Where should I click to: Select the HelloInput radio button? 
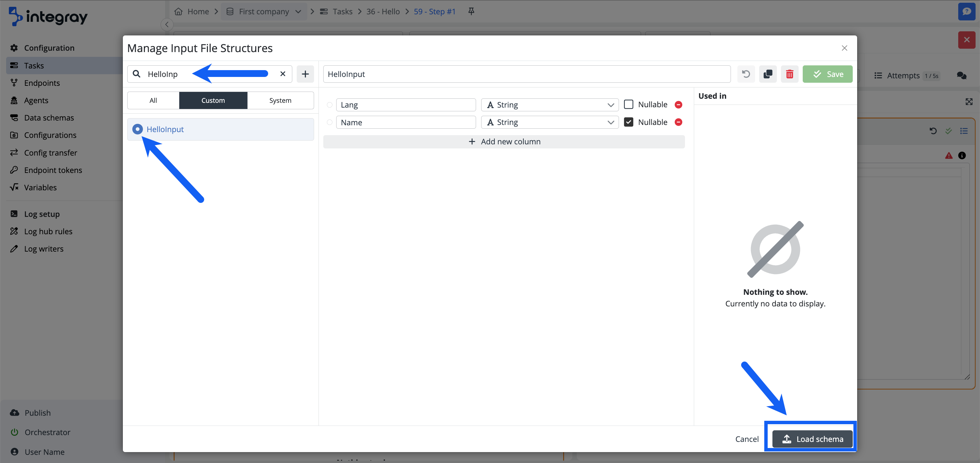(137, 129)
